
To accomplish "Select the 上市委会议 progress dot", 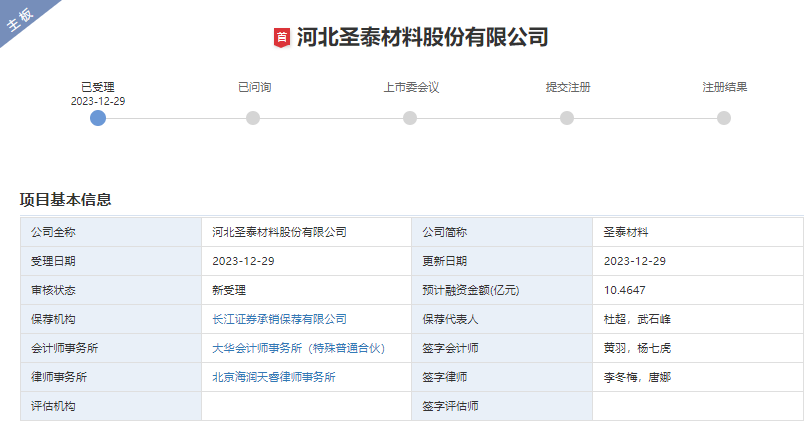I will pos(410,118).
